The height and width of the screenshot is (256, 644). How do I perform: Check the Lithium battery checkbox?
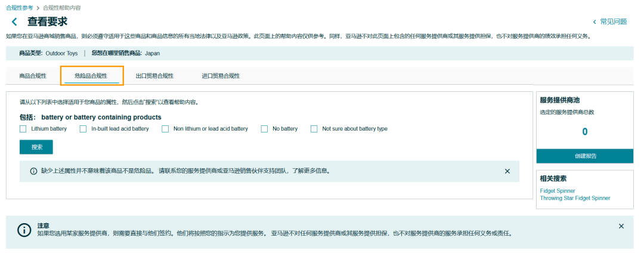(x=23, y=129)
